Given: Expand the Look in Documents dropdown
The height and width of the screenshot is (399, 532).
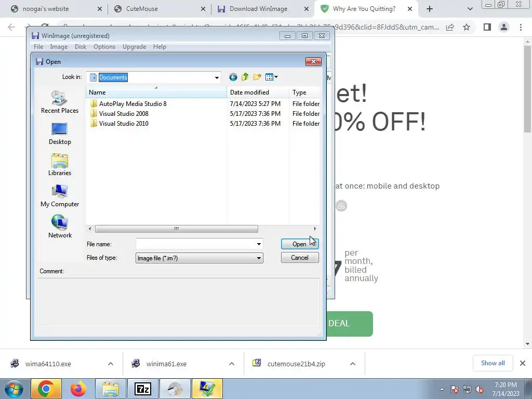Looking at the screenshot, I should [217, 78].
